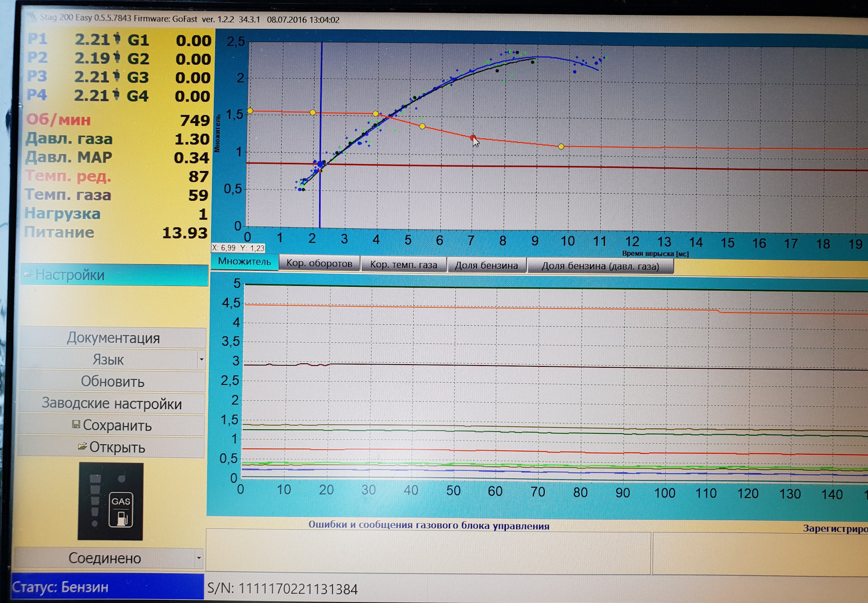Click the G1 gas injection value
This screenshot has width=868, height=603.
click(x=193, y=41)
